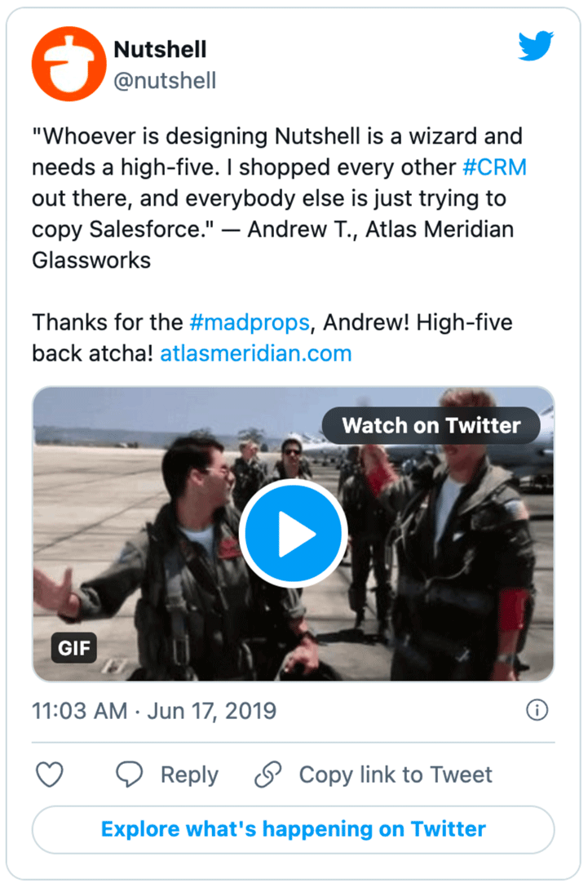Open the @nutshell handle link
This screenshot has width=588, height=888.
point(165,81)
